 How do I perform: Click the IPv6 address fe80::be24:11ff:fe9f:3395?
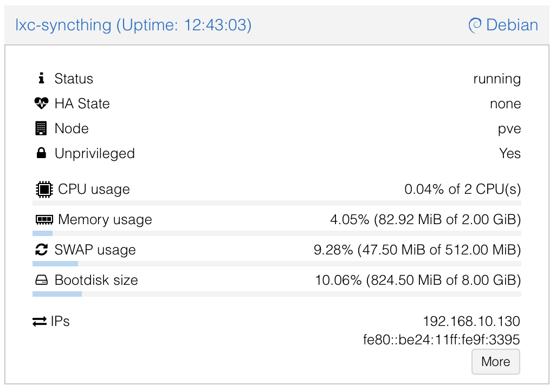click(x=441, y=339)
